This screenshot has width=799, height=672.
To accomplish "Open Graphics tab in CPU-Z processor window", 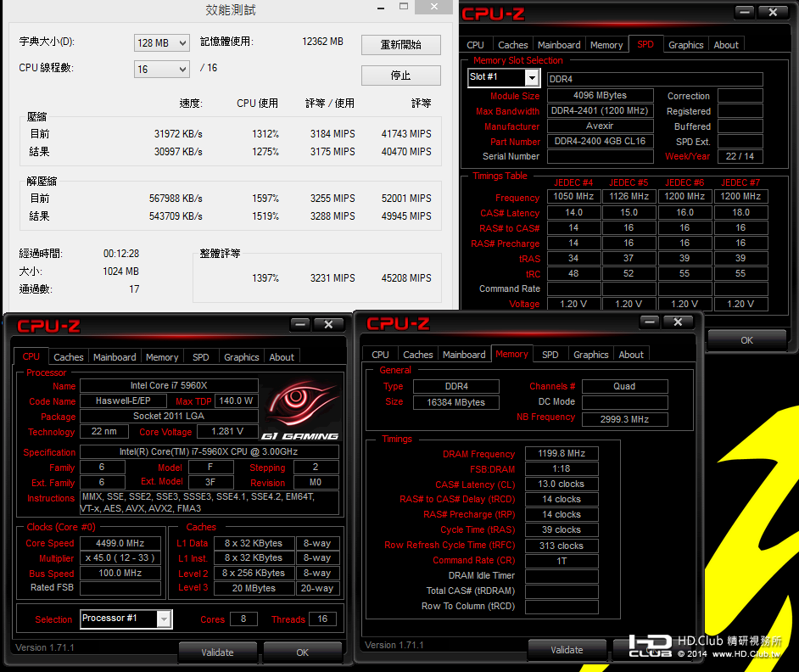I will point(242,357).
